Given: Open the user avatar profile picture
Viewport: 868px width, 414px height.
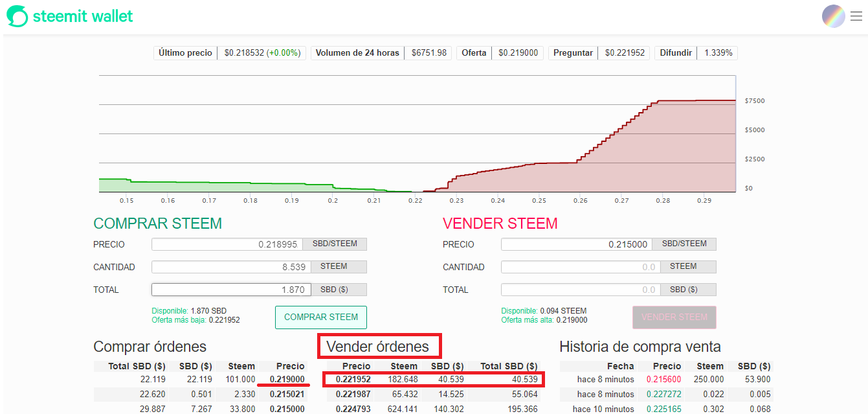Looking at the screenshot, I should 833,16.
